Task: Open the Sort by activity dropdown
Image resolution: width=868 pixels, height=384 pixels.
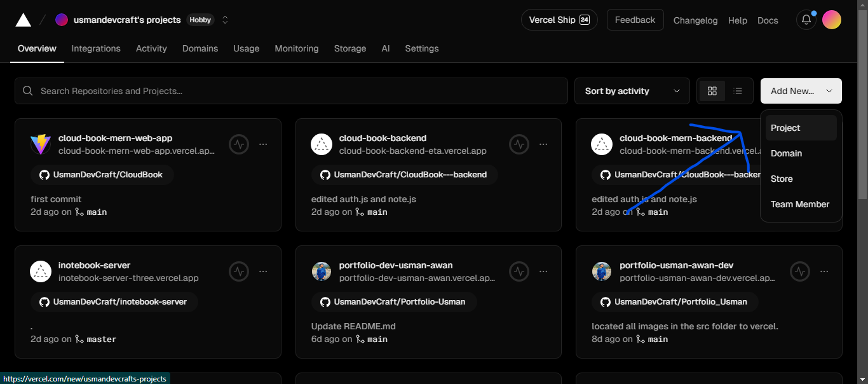Action: [632, 91]
